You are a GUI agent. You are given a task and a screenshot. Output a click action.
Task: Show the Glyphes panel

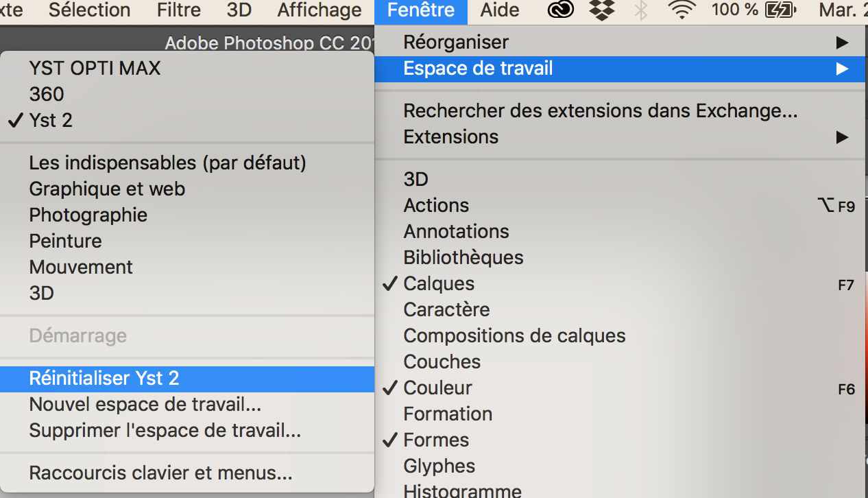(x=439, y=466)
